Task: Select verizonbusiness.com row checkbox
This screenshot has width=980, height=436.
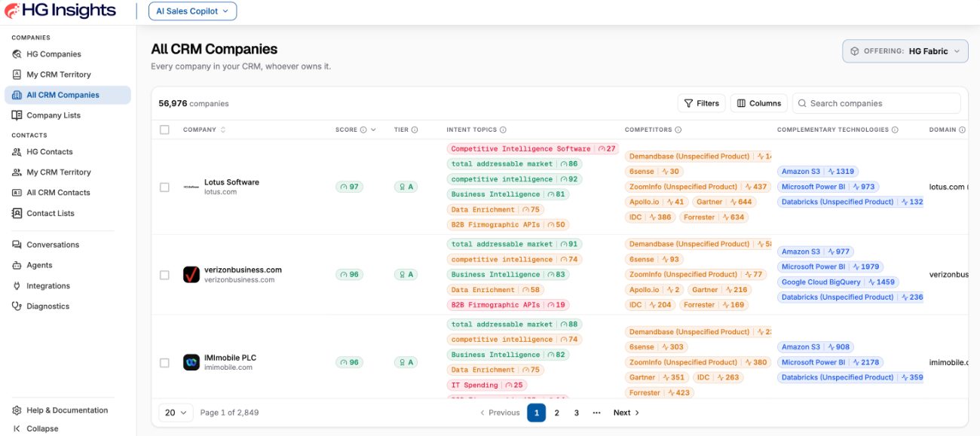Action: click(x=164, y=275)
